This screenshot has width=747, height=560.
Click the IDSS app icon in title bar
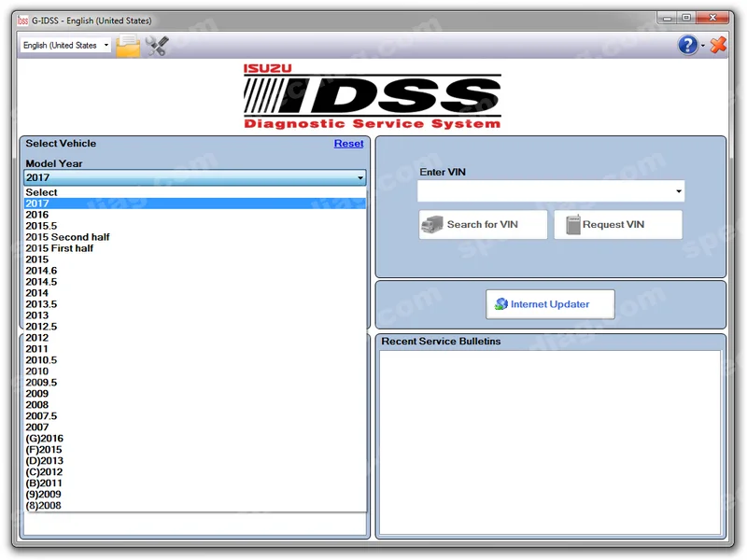(x=22, y=21)
